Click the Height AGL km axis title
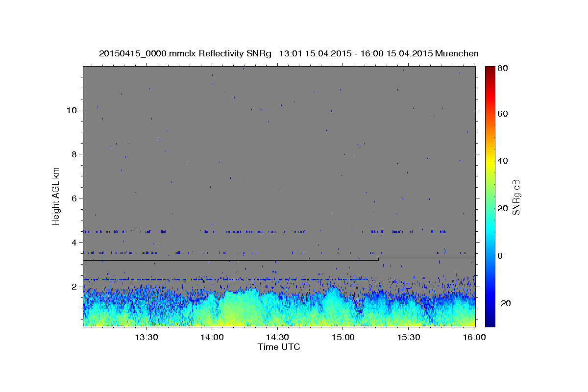The width and height of the screenshot is (588, 392). click(56, 196)
